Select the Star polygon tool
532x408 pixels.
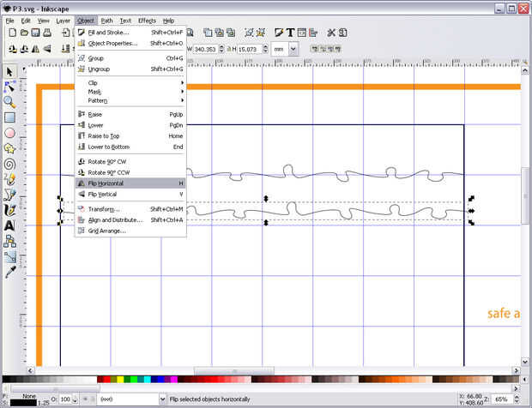pyautogui.click(x=9, y=148)
